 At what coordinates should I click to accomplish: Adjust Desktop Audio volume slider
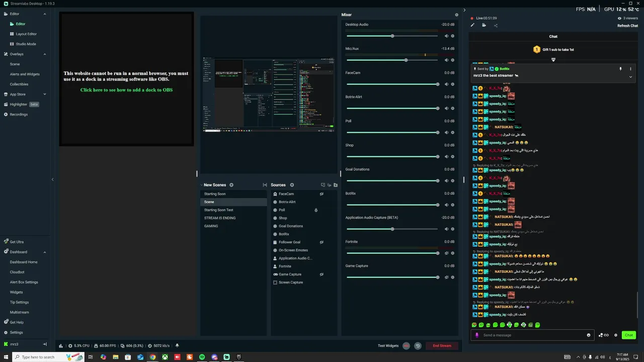(x=392, y=36)
